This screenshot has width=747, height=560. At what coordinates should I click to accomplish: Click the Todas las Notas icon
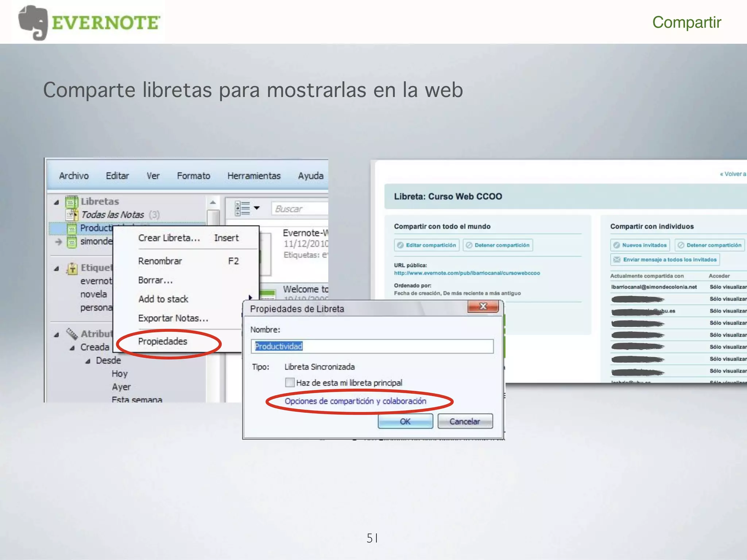tap(71, 215)
